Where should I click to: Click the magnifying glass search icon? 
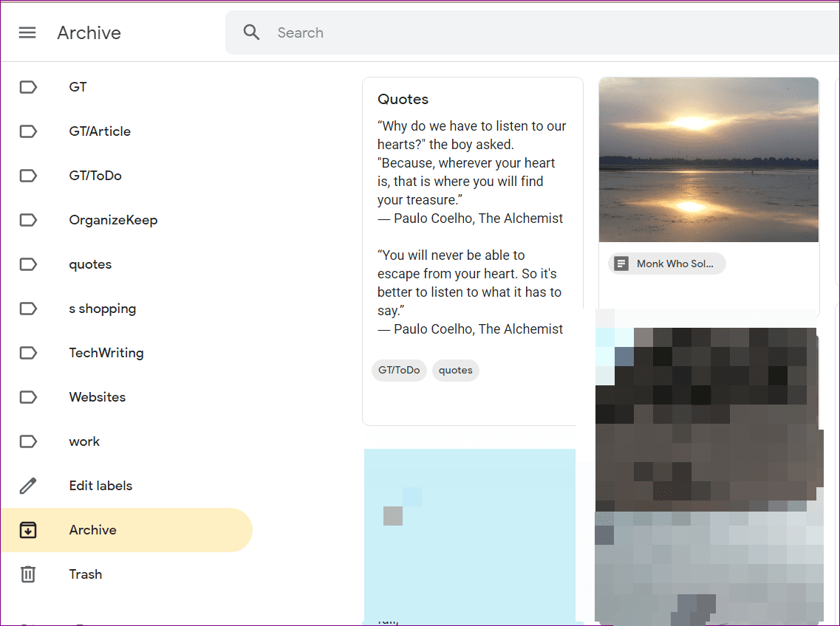[251, 32]
